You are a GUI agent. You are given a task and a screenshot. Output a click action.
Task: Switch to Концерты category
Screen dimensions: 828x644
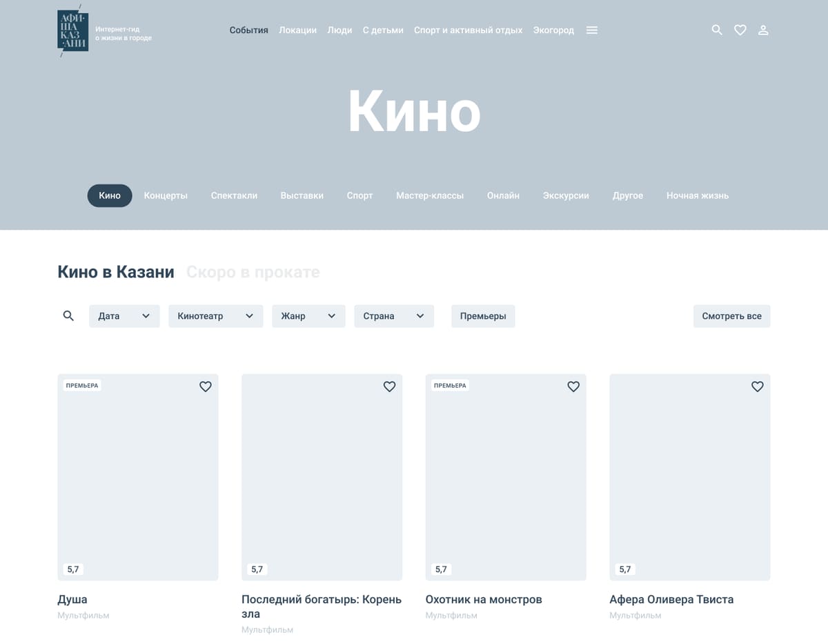[x=166, y=195]
